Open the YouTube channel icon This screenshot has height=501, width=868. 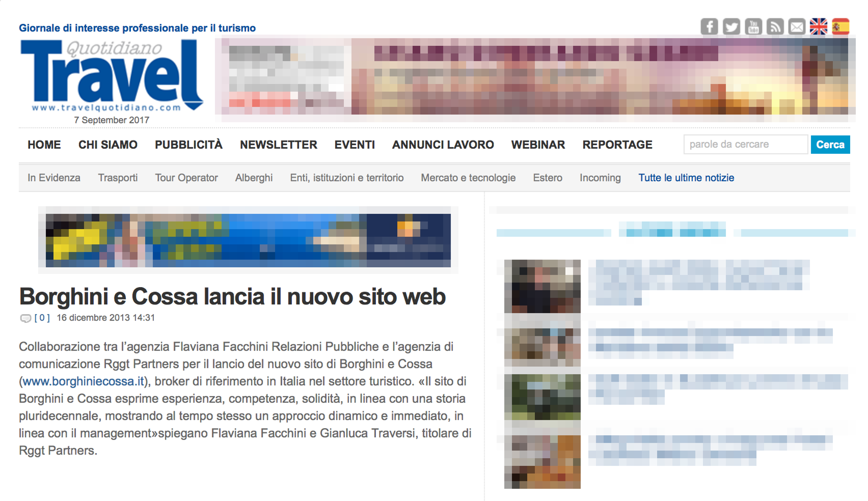pyautogui.click(x=753, y=27)
